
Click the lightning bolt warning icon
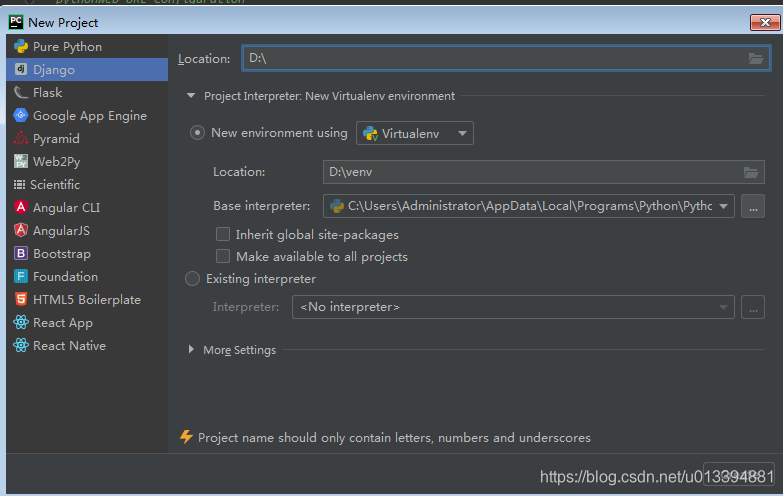click(x=186, y=437)
